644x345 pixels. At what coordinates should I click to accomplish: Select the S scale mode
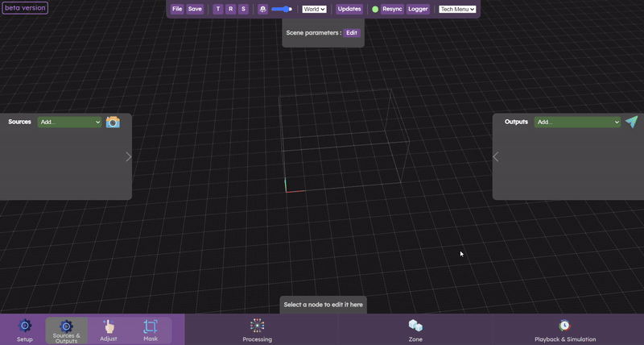coord(244,9)
